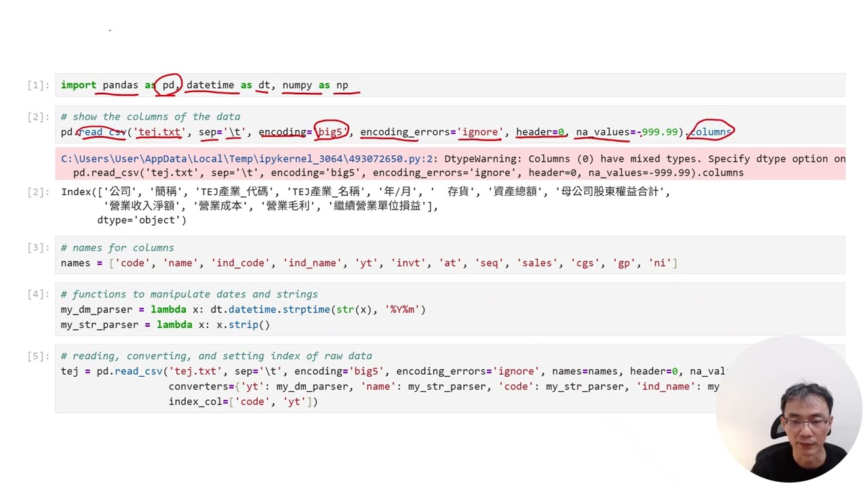Screen dimensions: 868x488
Task: Click 'numpy' in the import statement
Action: [297, 85]
